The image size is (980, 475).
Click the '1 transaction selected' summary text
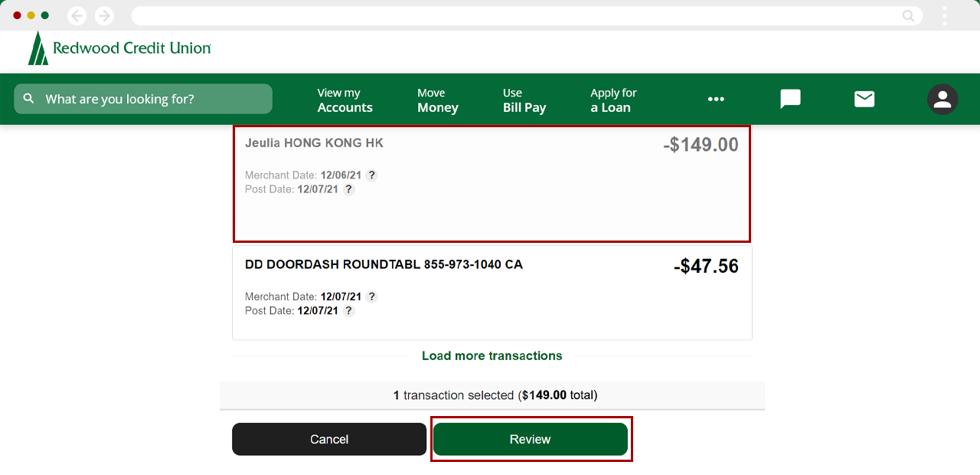(495, 395)
